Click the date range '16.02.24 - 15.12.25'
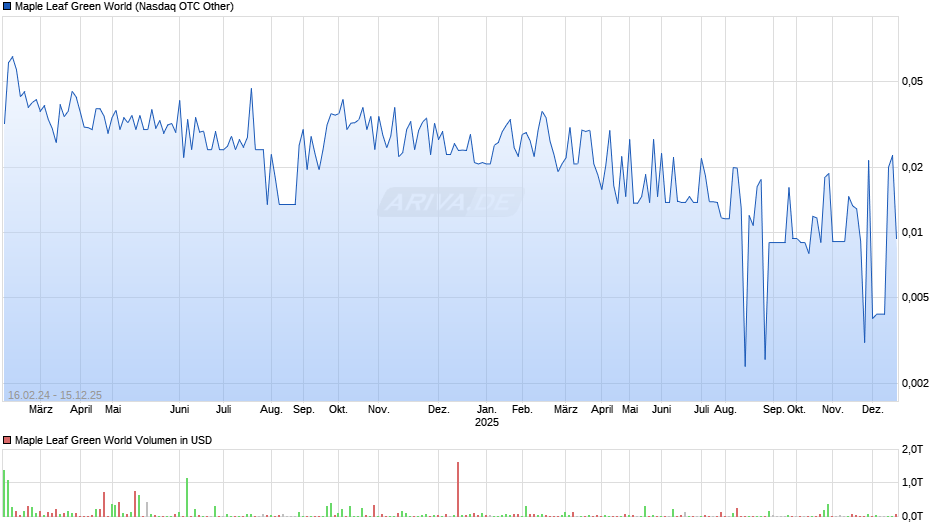Image resolution: width=940 pixels, height=526 pixels. coord(55,395)
